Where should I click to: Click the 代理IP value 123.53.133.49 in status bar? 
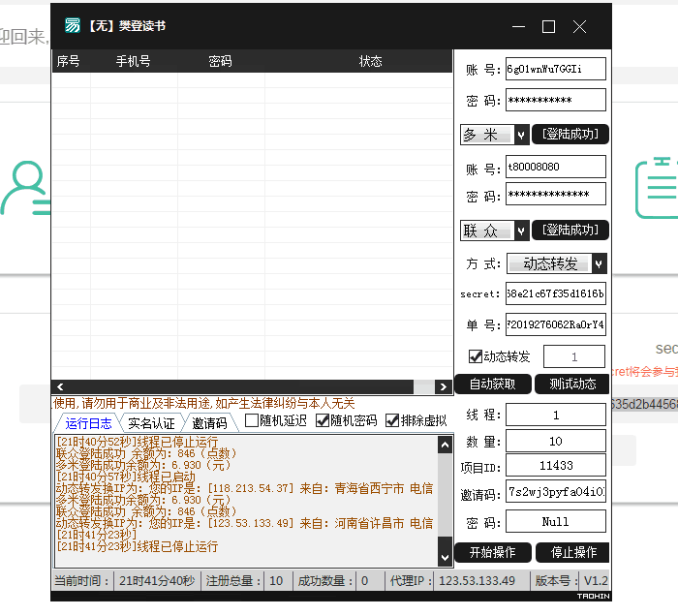pyautogui.click(x=477, y=580)
